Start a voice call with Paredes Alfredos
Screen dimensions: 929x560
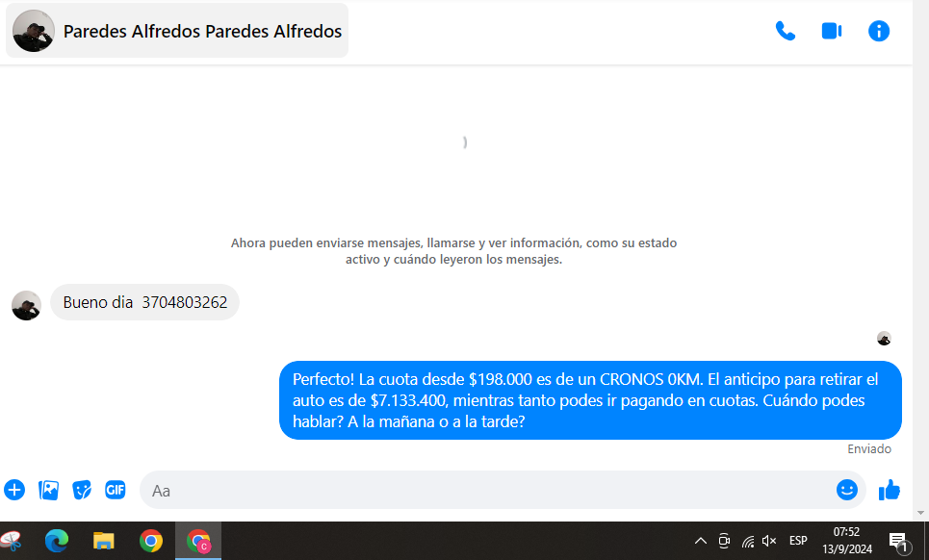tap(785, 31)
